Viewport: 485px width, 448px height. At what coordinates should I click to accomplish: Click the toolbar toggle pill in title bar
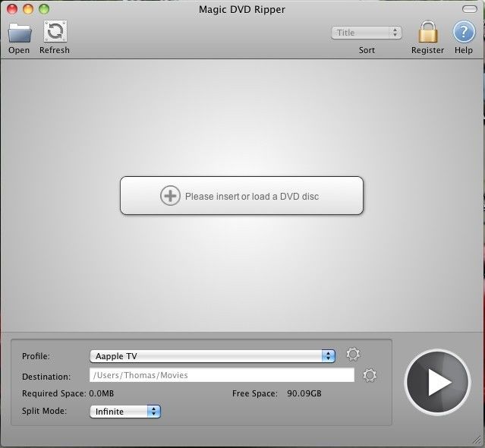pyautogui.click(x=470, y=9)
